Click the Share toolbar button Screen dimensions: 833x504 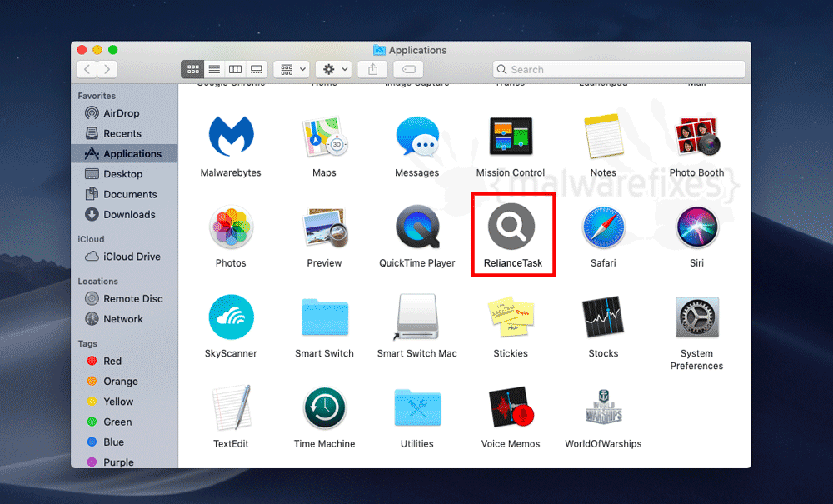click(372, 70)
